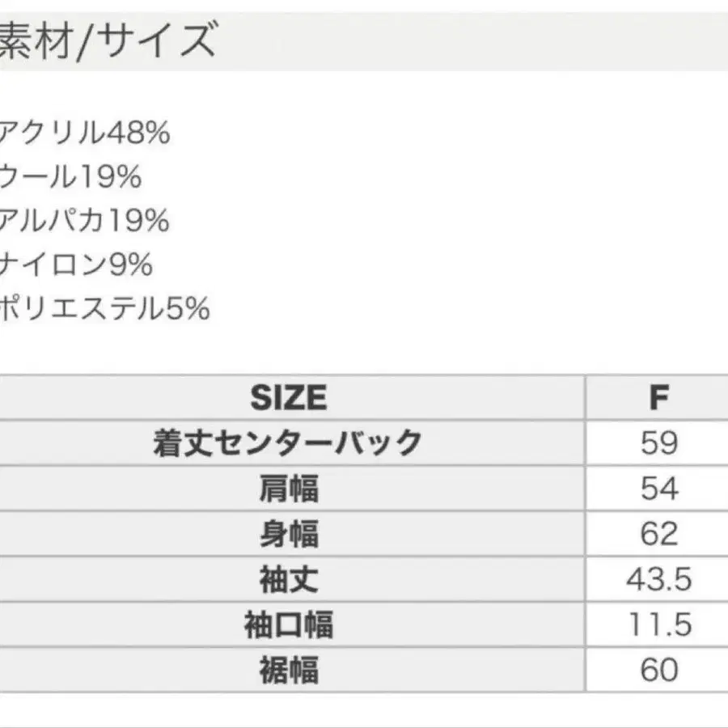Select the sleeve length value 43.5
728x728 pixels.
click(658, 579)
